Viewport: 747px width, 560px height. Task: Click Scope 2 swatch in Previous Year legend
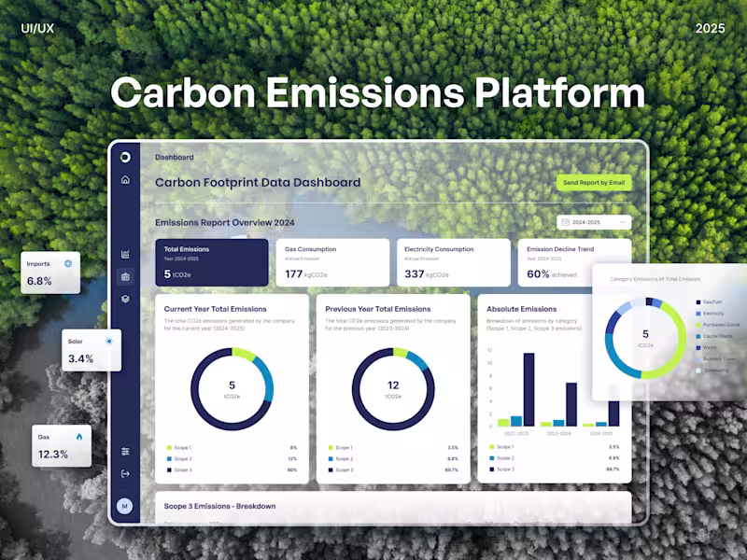pyautogui.click(x=331, y=459)
